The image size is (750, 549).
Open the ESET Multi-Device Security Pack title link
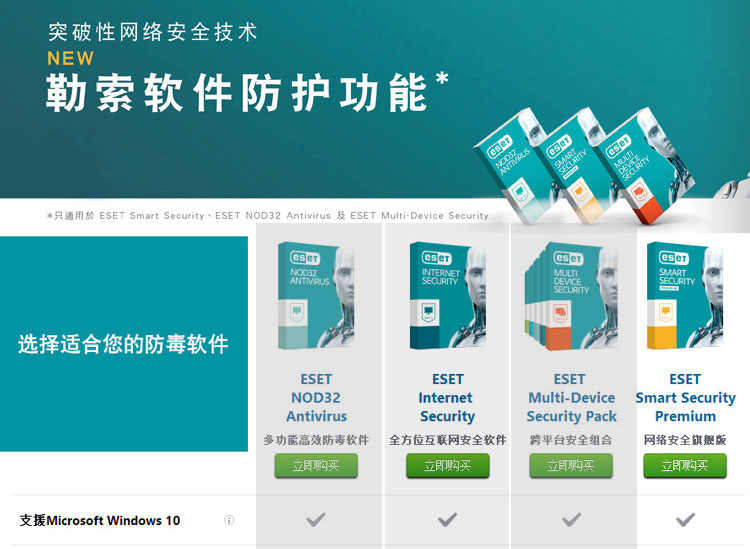point(571,398)
